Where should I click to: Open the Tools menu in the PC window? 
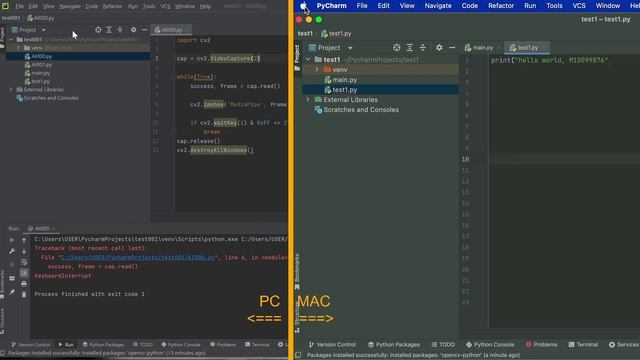click(x=149, y=6)
